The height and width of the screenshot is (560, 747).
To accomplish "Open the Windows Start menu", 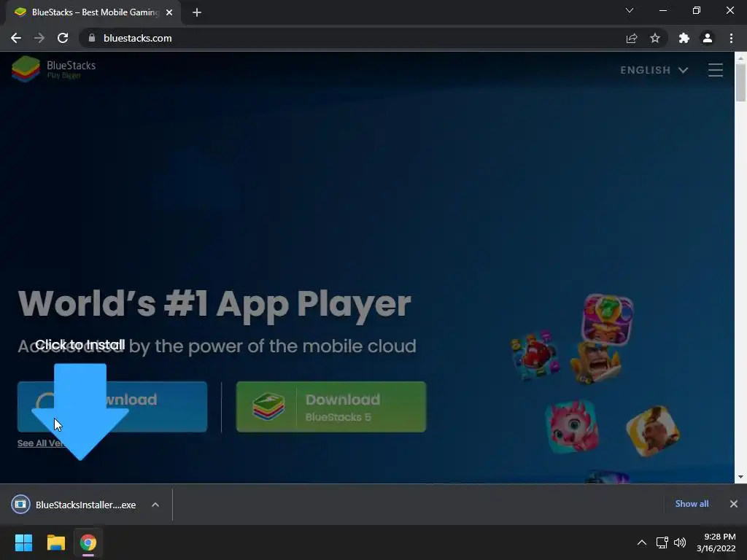I will tap(23, 542).
